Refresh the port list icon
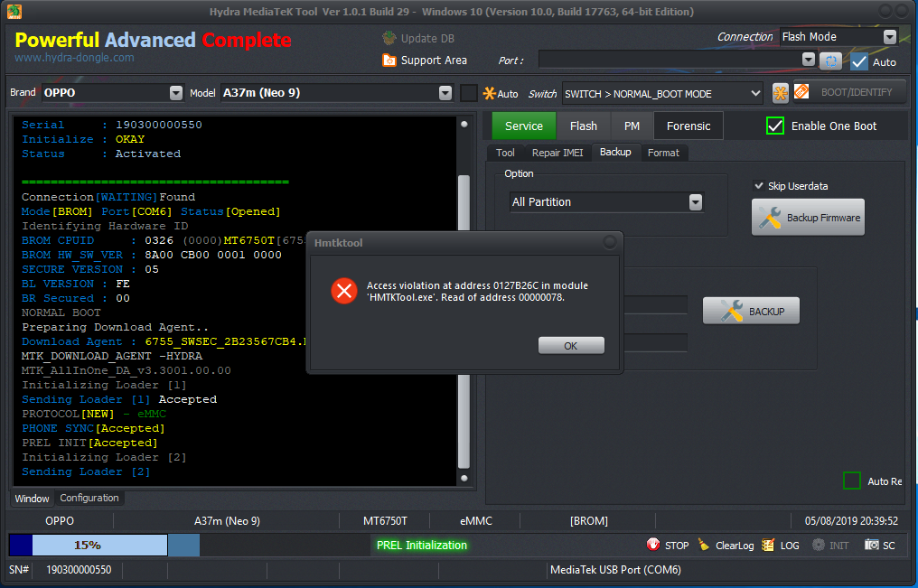This screenshot has width=918, height=588. (830, 61)
